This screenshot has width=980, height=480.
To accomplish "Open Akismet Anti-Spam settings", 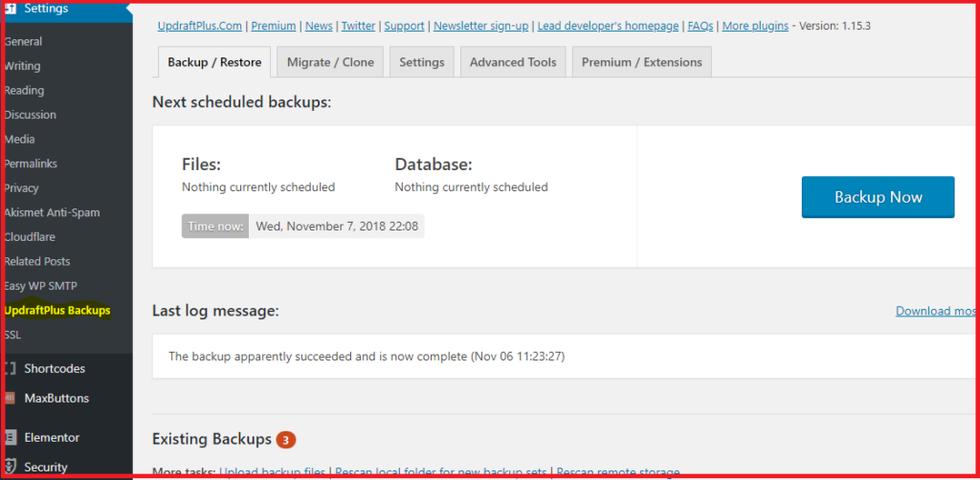I will pyautogui.click(x=52, y=212).
